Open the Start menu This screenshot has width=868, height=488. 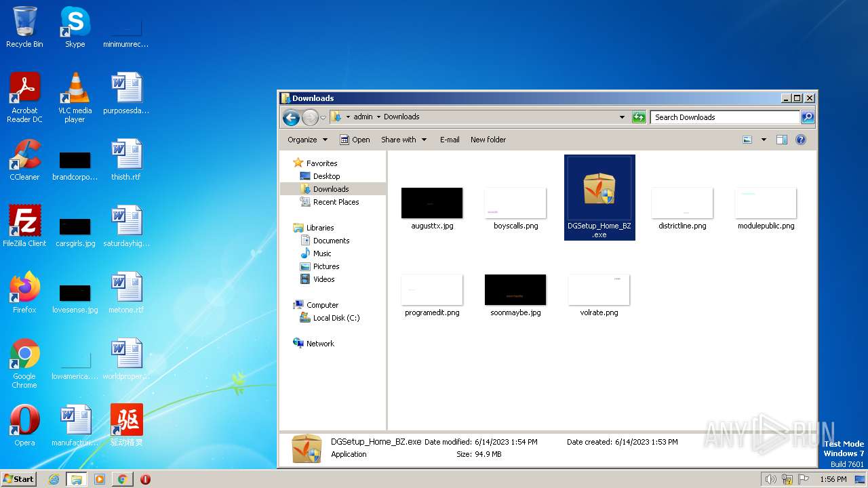pyautogui.click(x=18, y=479)
